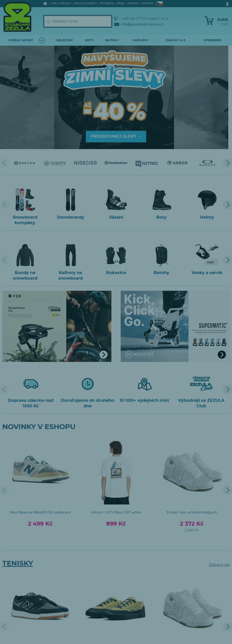
Task: Open the Vázání bindings category icon
Action: (x=116, y=200)
